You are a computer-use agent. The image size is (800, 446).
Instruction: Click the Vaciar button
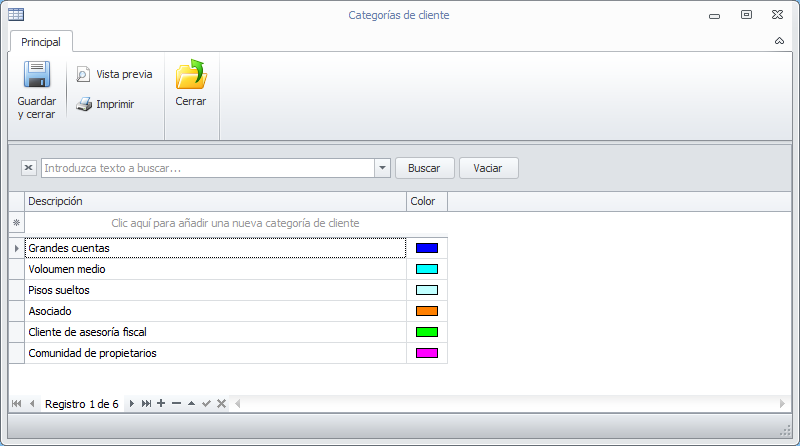point(488,168)
